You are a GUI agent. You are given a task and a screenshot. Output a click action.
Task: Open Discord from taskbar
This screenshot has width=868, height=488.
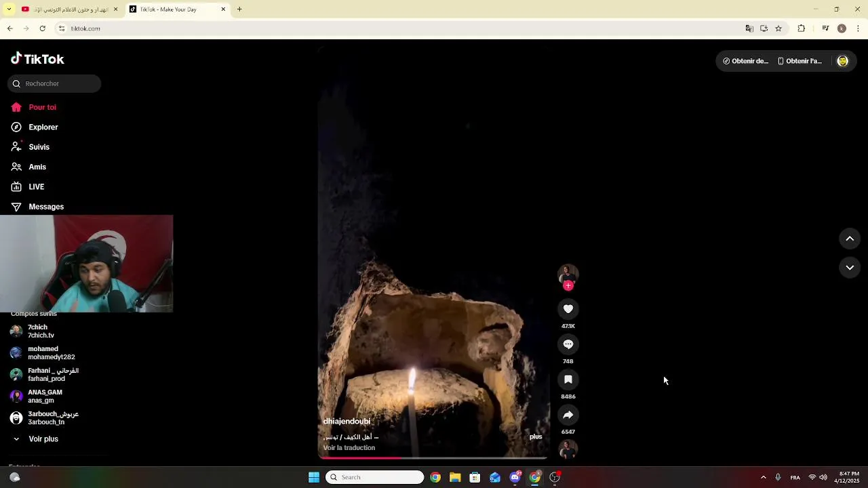pos(515,477)
